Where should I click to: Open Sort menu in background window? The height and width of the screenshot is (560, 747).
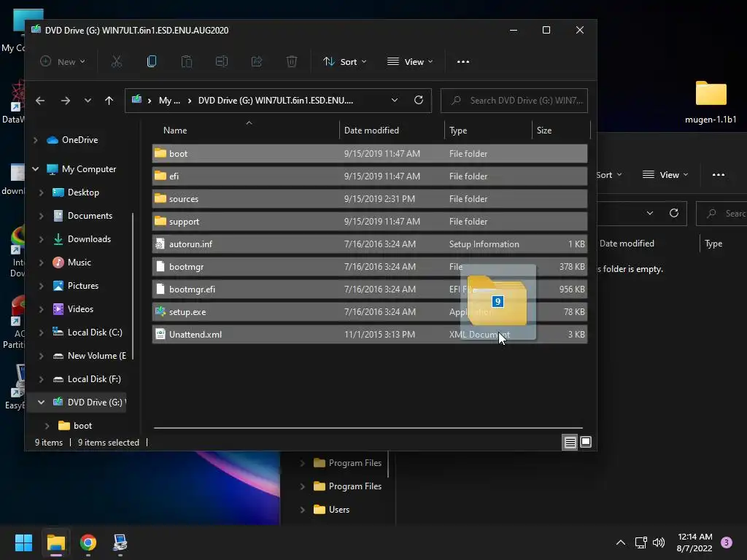coord(609,175)
